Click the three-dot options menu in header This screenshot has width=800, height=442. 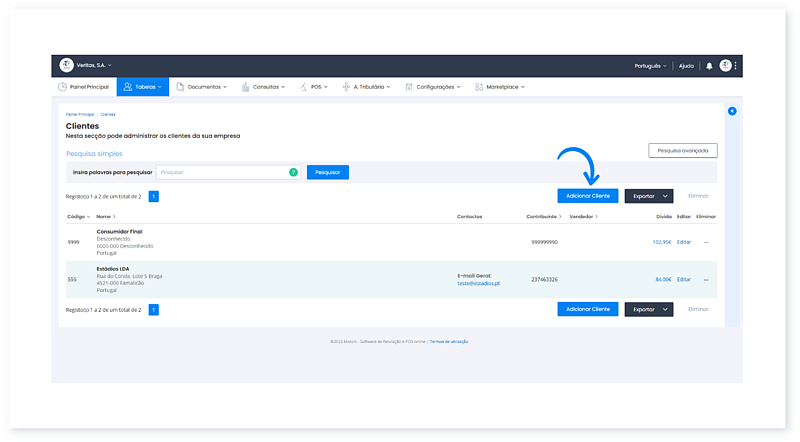pyautogui.click(x=736, y=66)
